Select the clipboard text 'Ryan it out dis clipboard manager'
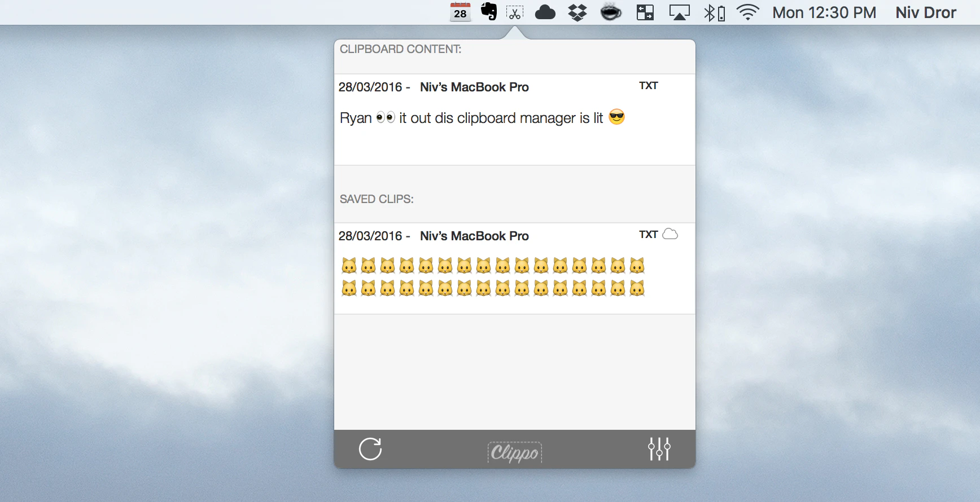This screenshot has width=980, height=502. point(483,118)
